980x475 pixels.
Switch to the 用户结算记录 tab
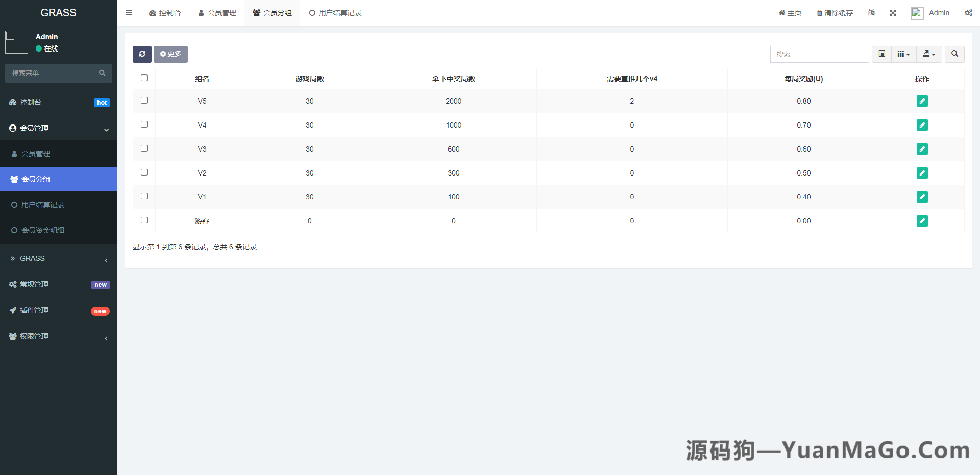pyautogui.click(x=335, y=13)
